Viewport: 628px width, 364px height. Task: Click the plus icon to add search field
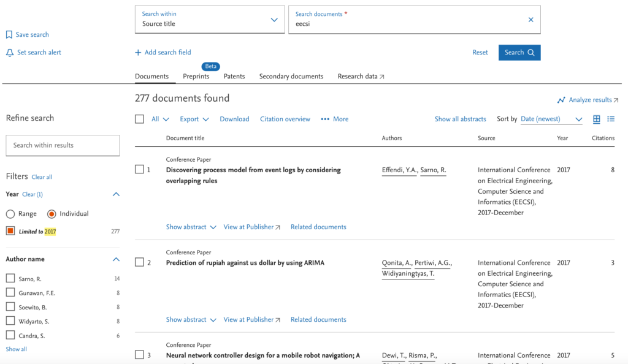pos(138,53)
